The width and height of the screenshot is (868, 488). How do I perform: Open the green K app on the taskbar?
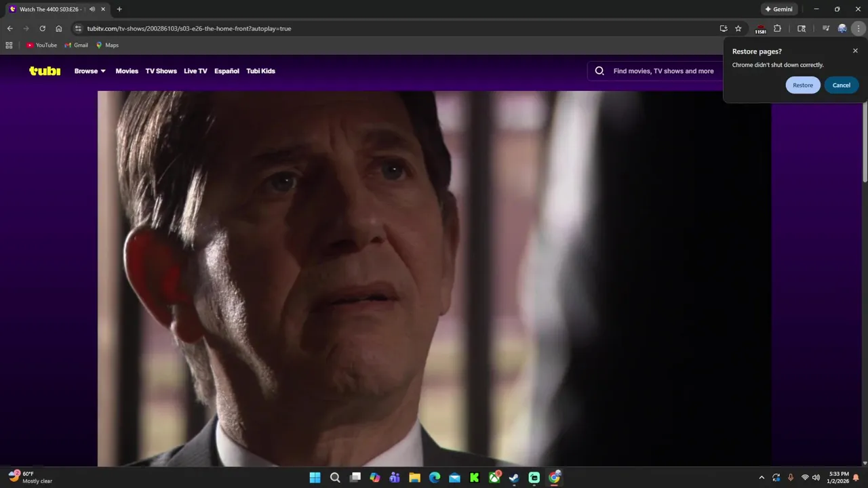click(x=474, y=477)
